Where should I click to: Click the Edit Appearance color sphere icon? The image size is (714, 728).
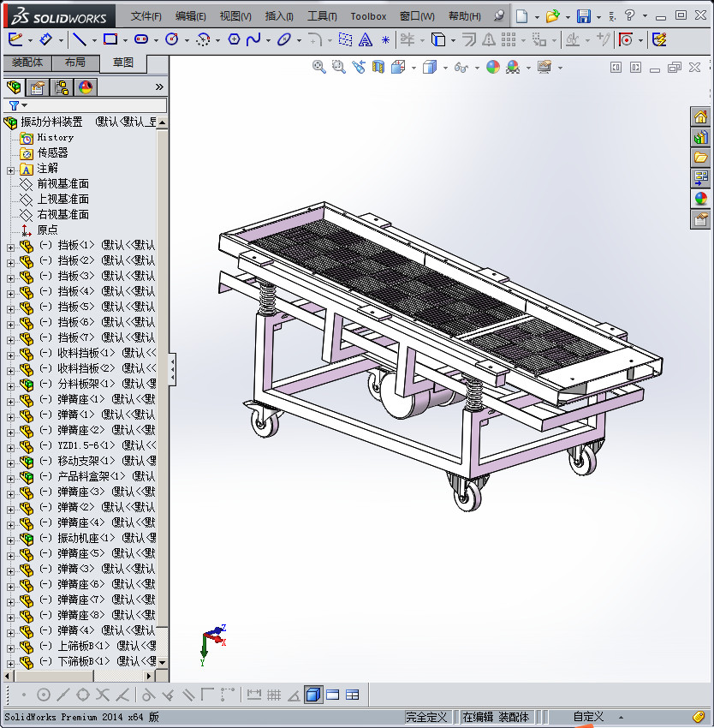coord(492,68)
